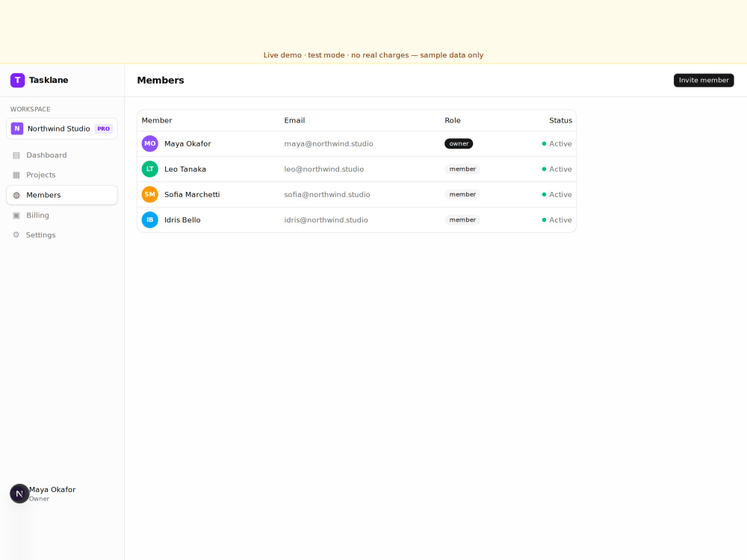This screenshot has width=747, height=560.
Task: Select the name Leo Tanaka
Action: (x=185, y=169)
